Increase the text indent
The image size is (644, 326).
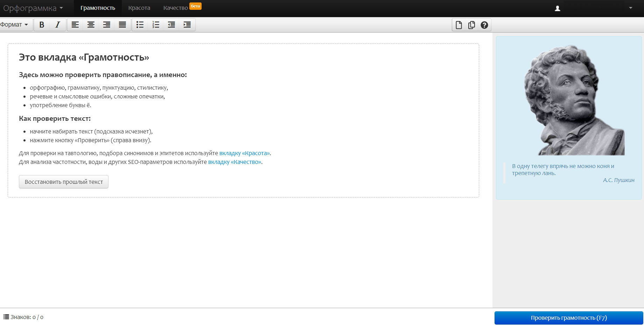click(187, 25)
